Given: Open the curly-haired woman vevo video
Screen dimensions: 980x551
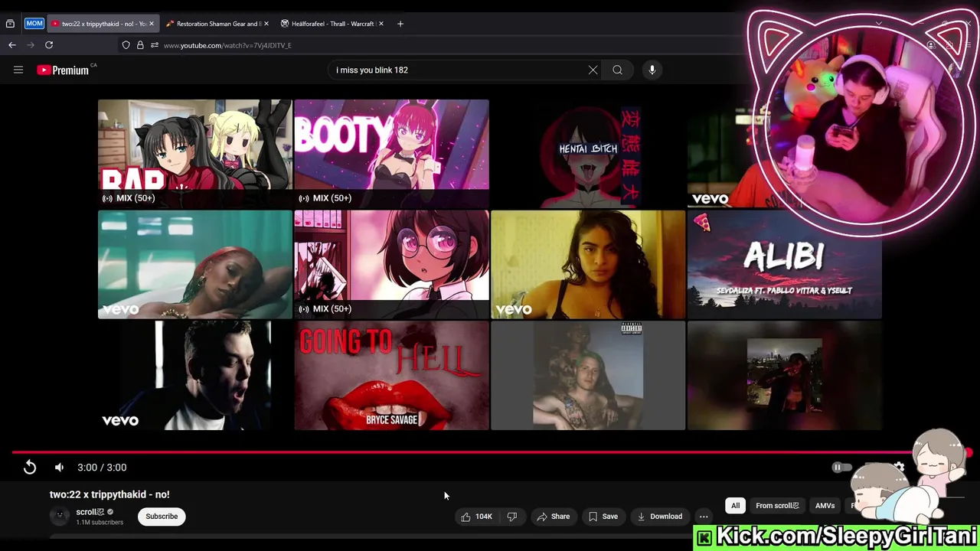Looking at the screenshot, I should [588, 265].
